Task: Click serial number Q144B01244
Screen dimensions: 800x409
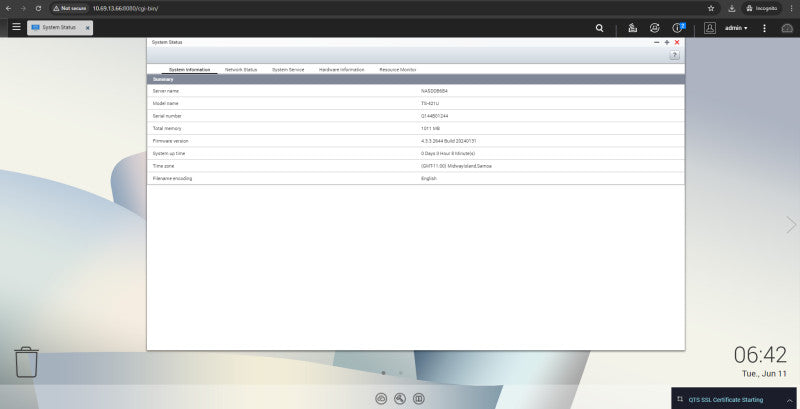Action: 435,116
